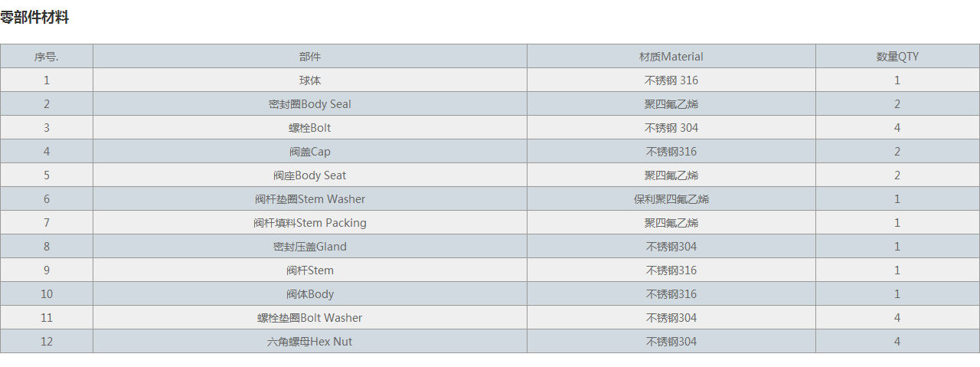The image size is (980, 367).
Task: Select the 密封压盖Gland cell
Action: click(x=309, y=247)
